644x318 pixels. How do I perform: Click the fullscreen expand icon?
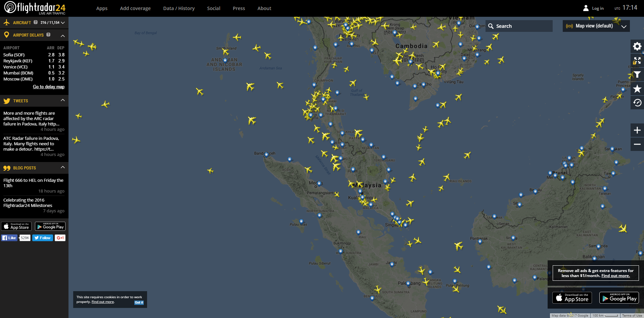(x=637, y=60)
